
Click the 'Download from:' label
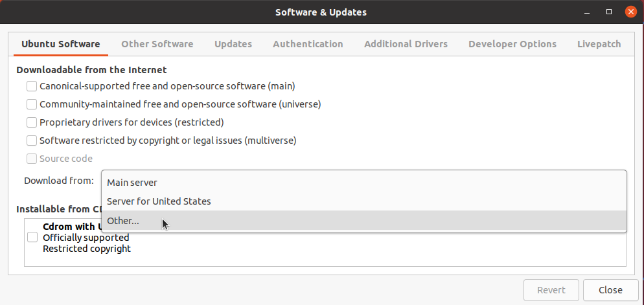pos(59,181)
